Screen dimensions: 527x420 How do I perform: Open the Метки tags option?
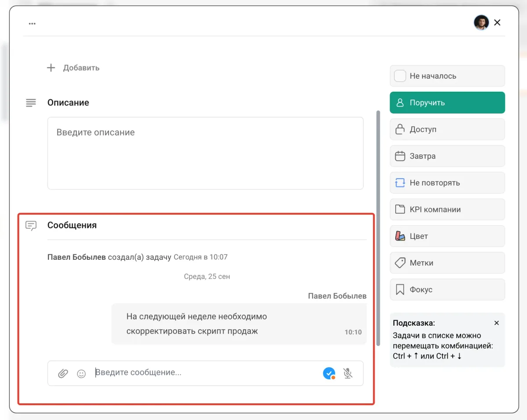[x=447, y=263]
